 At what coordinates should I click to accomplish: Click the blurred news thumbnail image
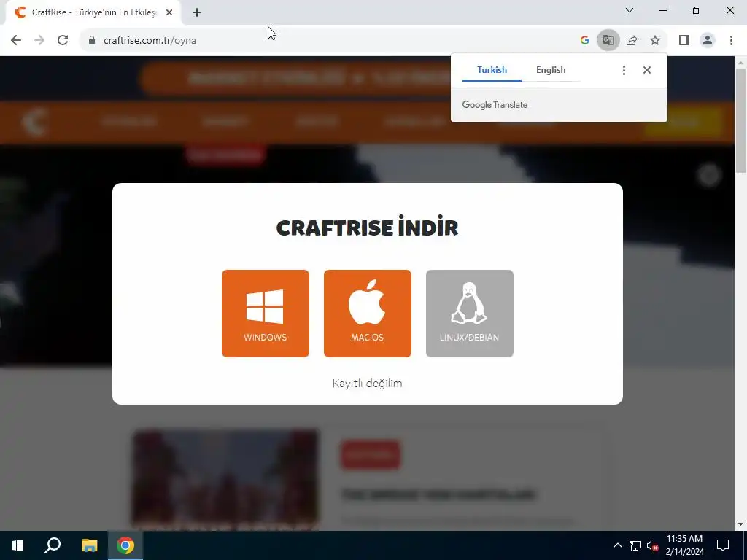[x=225, y=480]
